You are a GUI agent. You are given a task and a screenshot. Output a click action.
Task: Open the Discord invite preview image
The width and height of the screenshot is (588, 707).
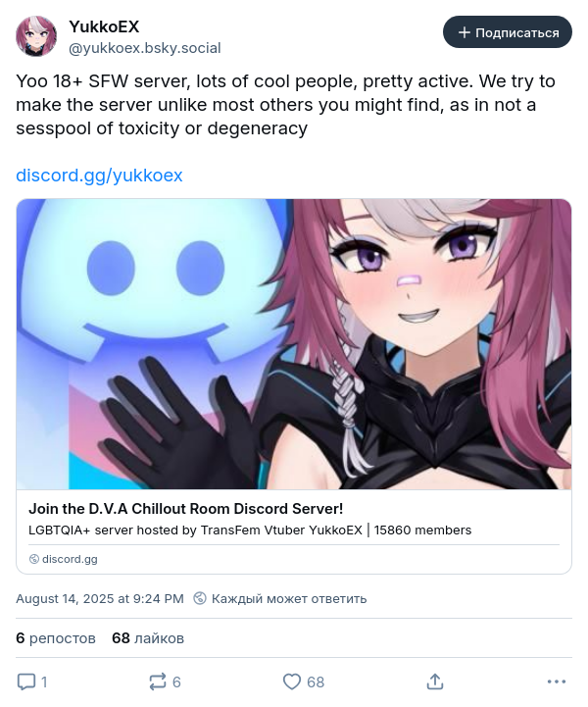pos(294,344)
